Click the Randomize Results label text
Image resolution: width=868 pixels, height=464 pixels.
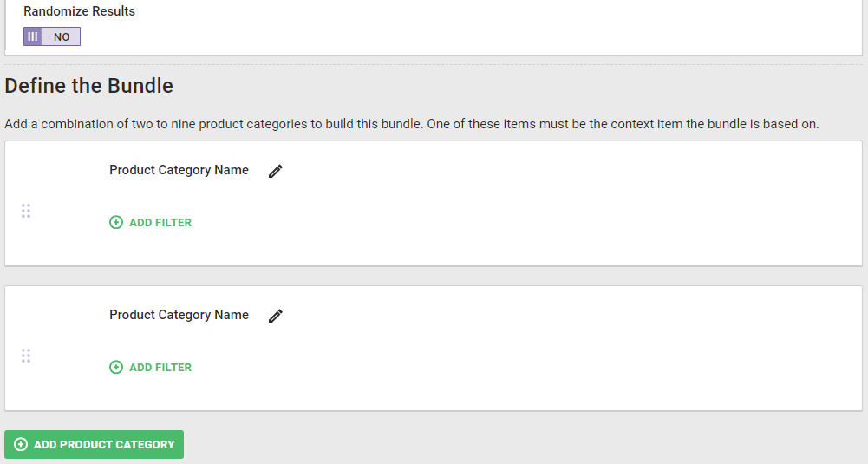click(x=79, y=11)
